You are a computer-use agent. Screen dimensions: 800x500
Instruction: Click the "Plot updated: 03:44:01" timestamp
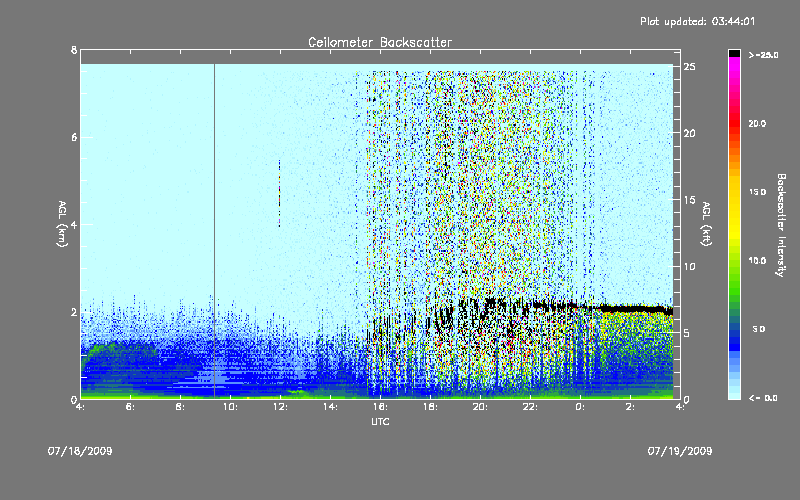(x=697, y=21)
